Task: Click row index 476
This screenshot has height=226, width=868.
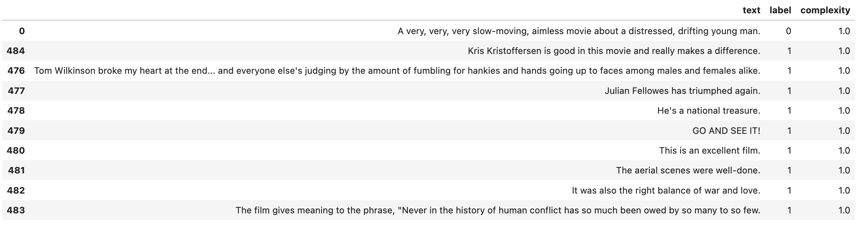Action: pyautogui.click(x=16, y=71)
